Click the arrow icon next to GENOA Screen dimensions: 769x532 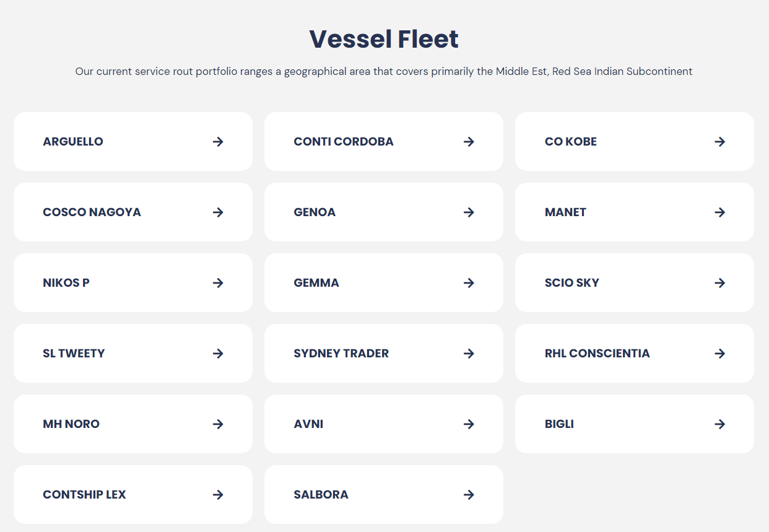[x=469, y=212]
